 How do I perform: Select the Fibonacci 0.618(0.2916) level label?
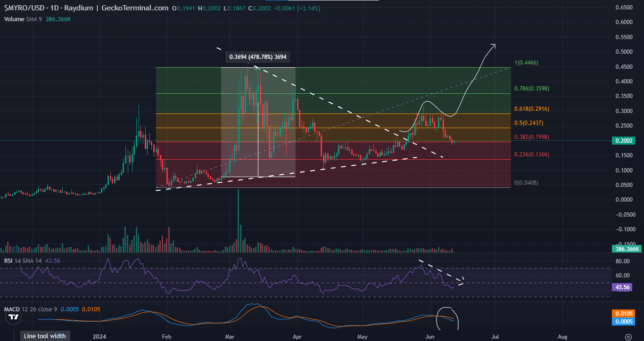click(x=531, y=109)
